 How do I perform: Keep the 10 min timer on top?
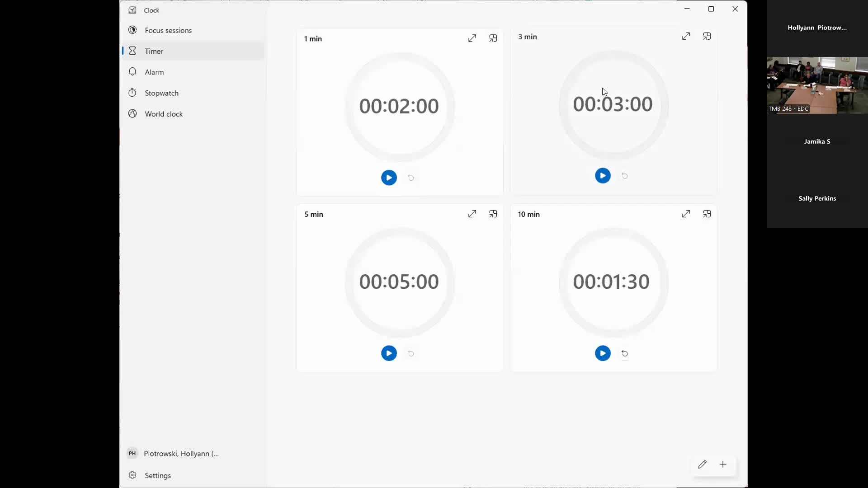[x=707, y=214]
